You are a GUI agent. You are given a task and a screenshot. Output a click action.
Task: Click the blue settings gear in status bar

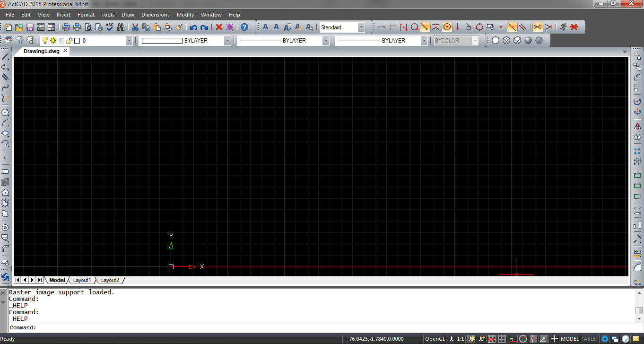click(605, 339)
